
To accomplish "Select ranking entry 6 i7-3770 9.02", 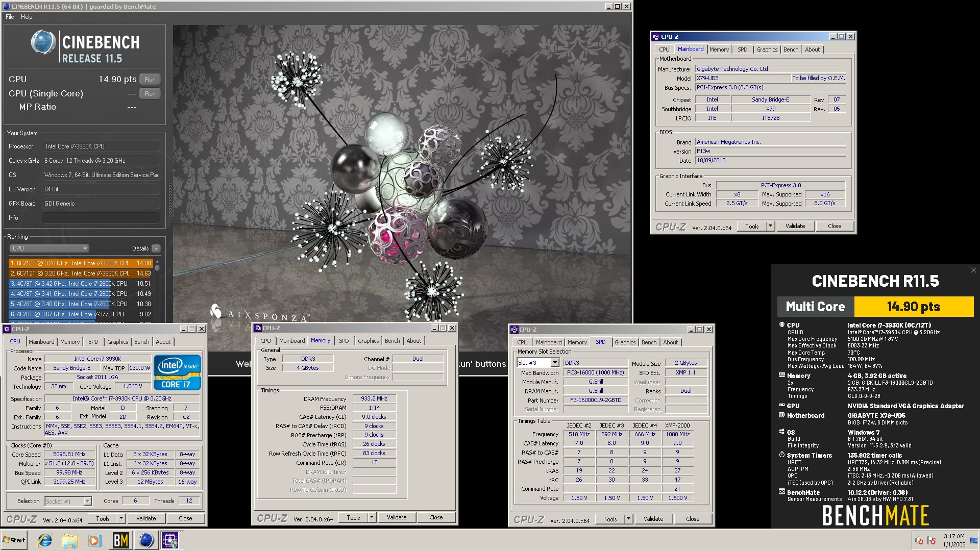I will 81,314.
